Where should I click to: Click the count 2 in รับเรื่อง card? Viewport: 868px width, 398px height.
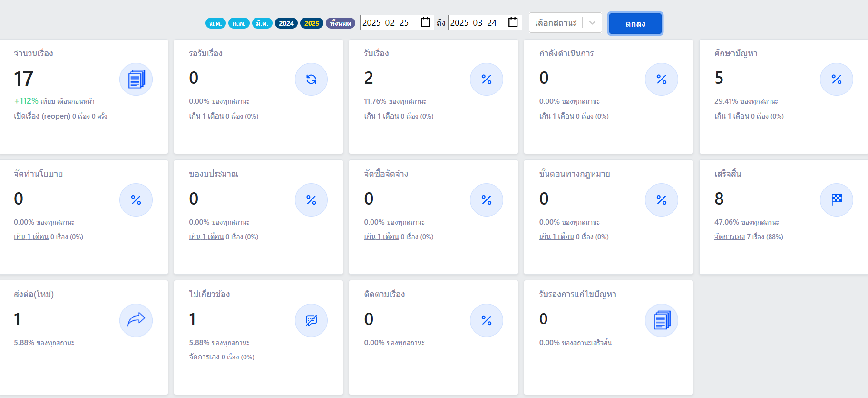[x=369, y=78]
